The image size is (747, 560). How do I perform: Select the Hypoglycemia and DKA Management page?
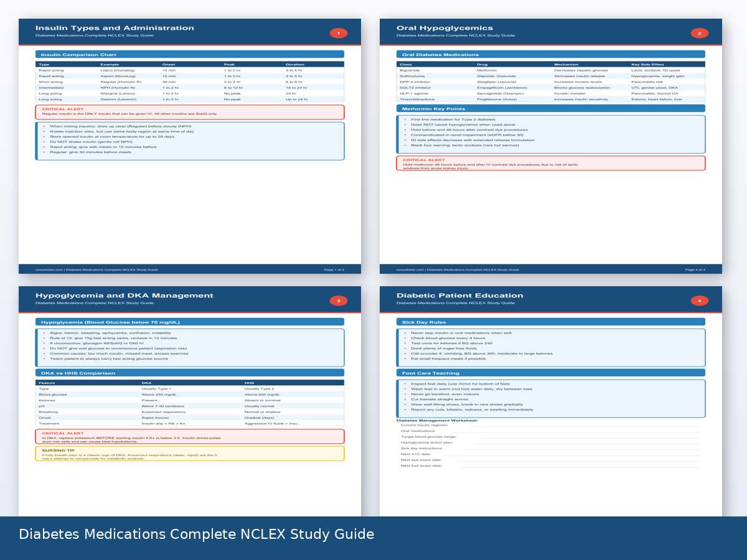189,485
